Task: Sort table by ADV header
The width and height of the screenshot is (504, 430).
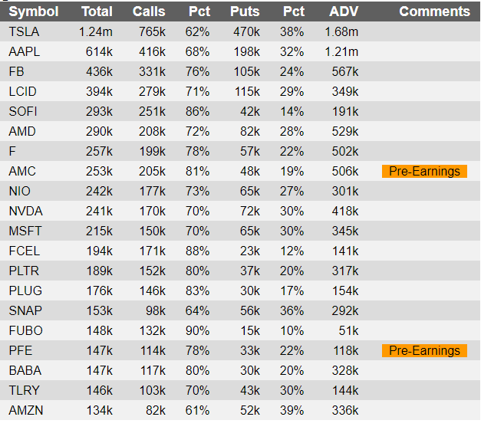Action: 344,11
